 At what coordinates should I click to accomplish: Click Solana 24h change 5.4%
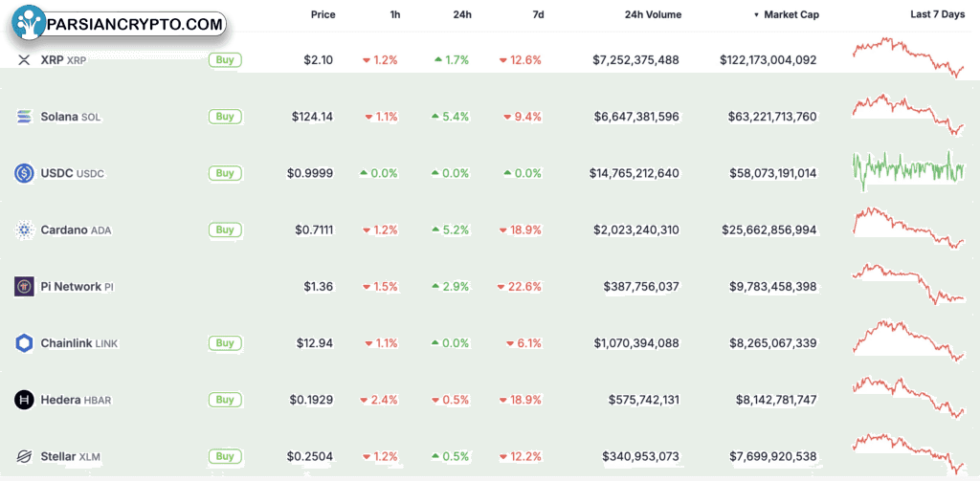(x=450, y=117)
